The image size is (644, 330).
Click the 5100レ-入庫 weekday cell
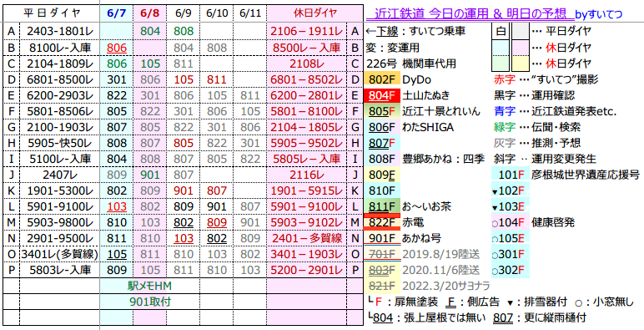pos(59,160)
